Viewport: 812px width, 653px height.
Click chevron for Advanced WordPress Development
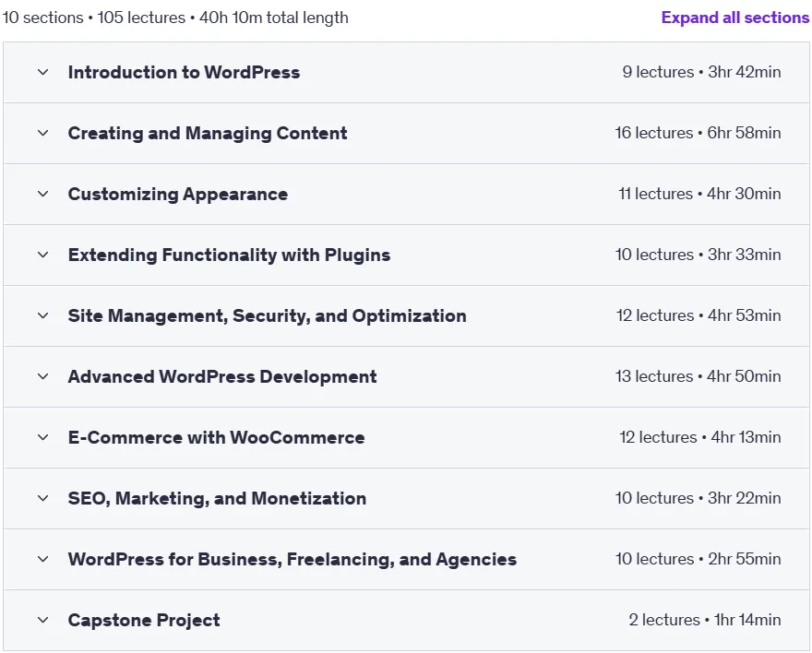43,376
